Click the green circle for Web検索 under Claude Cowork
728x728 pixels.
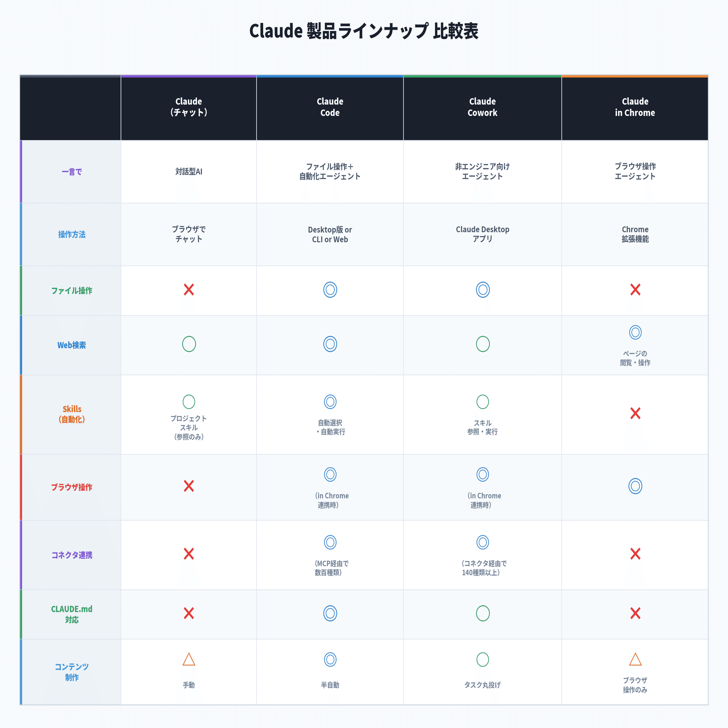[x=483, y=344]
